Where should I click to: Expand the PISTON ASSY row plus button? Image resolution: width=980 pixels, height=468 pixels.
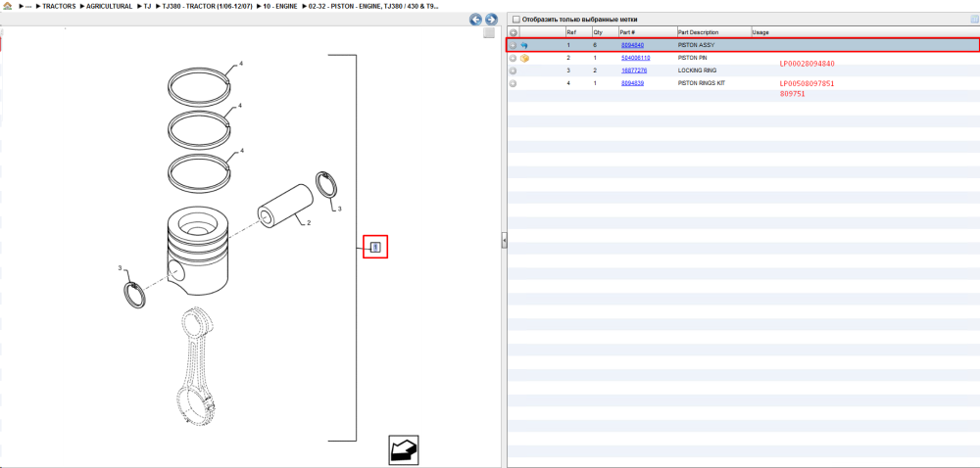click(514, 46)
